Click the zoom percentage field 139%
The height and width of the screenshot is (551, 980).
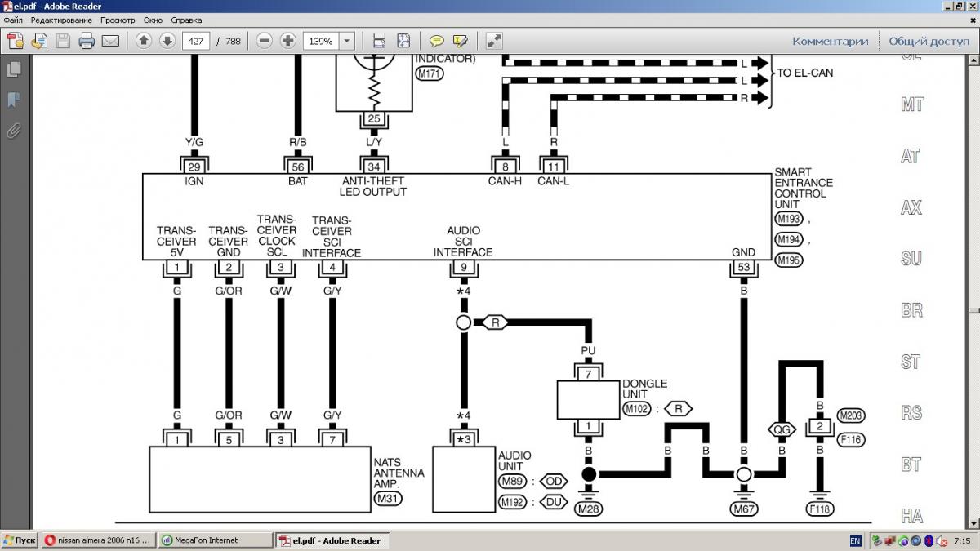tap(321, 41)
